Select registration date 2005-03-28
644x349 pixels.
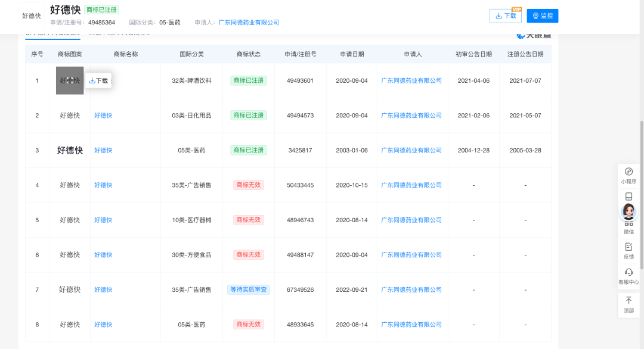(x=525, y=150)
